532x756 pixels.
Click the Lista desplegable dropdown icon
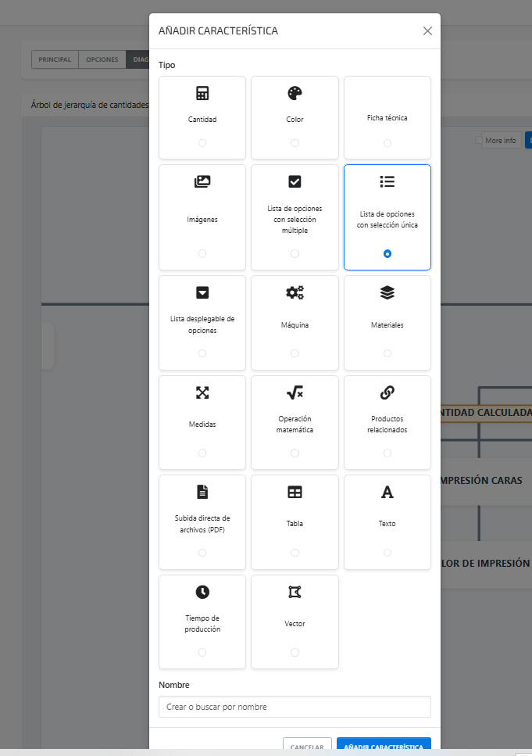click(202, 292)
